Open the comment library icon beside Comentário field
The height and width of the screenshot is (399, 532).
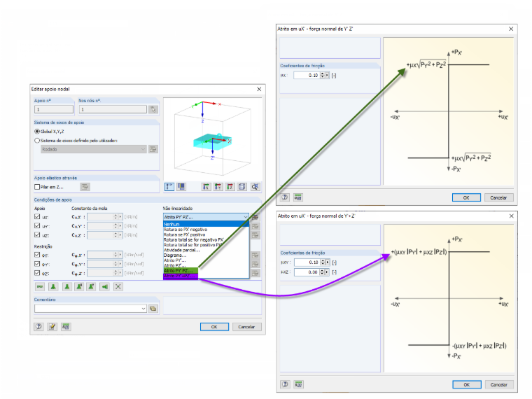pyautogui.click(x=153, y=309)
